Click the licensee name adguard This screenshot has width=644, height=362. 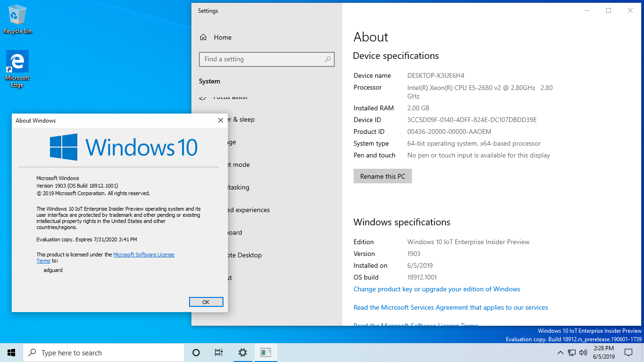(53, 270)
